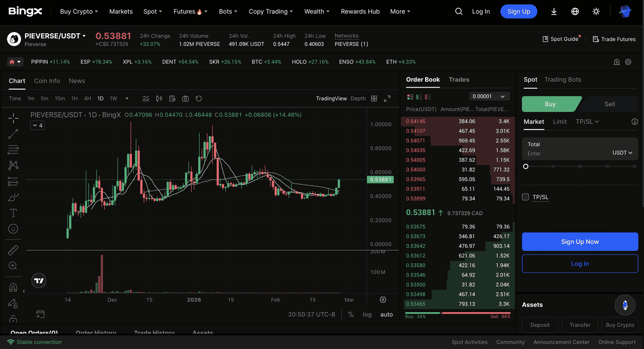Open the Coin Info tab
Screen dimensions: 644x349
[x=47, y=81]
